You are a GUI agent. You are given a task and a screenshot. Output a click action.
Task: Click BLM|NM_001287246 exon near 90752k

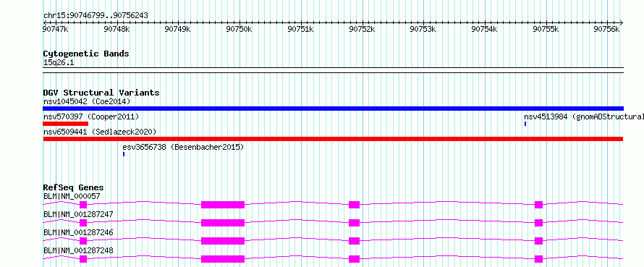tap(354, 241)
